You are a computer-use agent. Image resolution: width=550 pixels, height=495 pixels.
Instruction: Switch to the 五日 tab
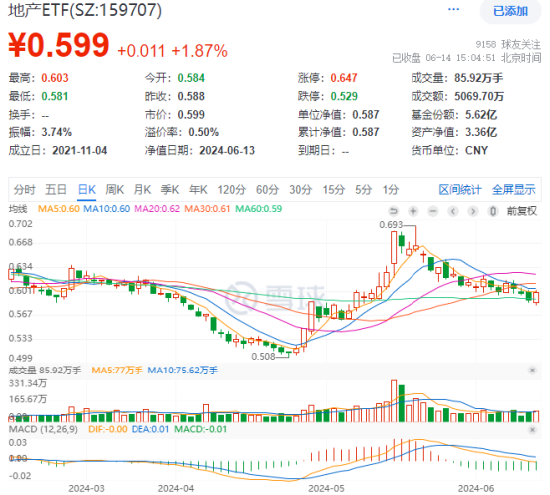[56, 190]
